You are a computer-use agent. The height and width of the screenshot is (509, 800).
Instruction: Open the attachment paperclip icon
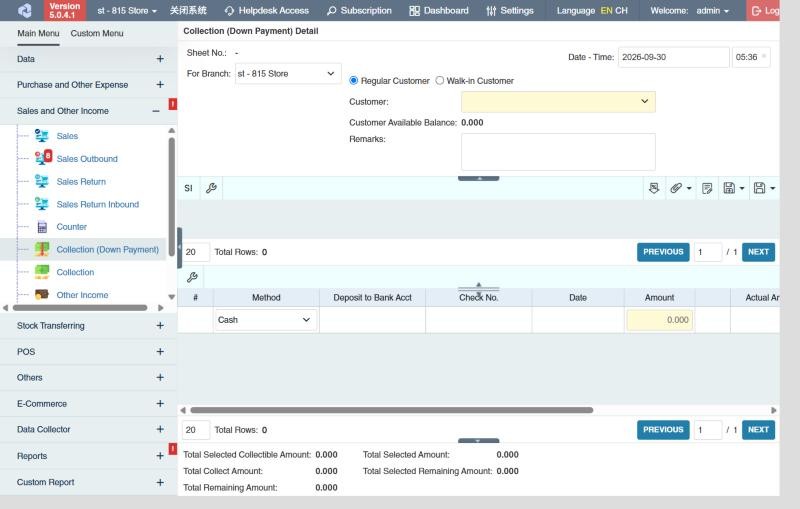676,188
